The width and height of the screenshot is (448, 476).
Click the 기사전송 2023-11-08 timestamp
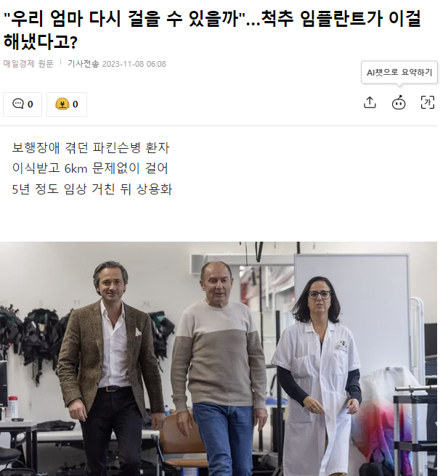[x=117, y=64]
